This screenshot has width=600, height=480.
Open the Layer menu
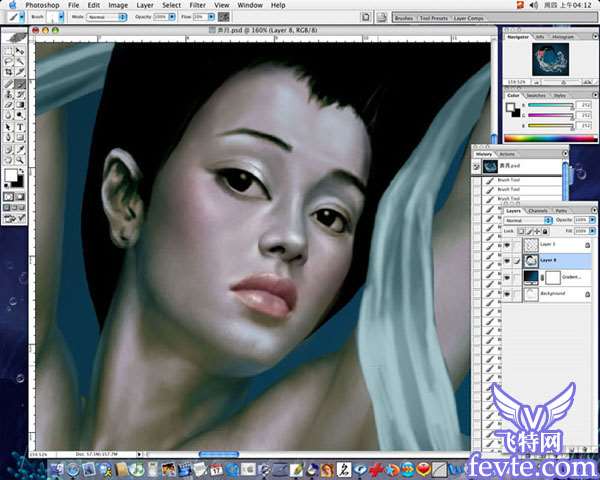pos(145,5)
